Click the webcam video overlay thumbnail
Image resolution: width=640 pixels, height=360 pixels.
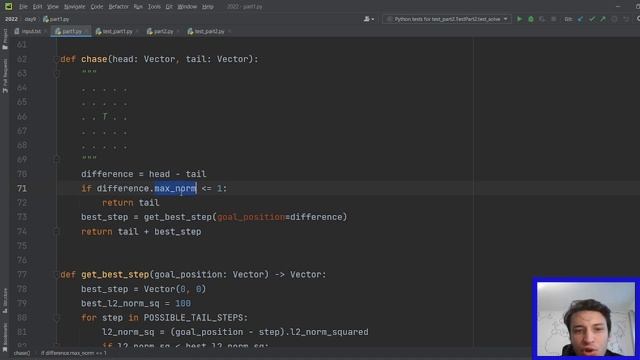tap(586, 319)
